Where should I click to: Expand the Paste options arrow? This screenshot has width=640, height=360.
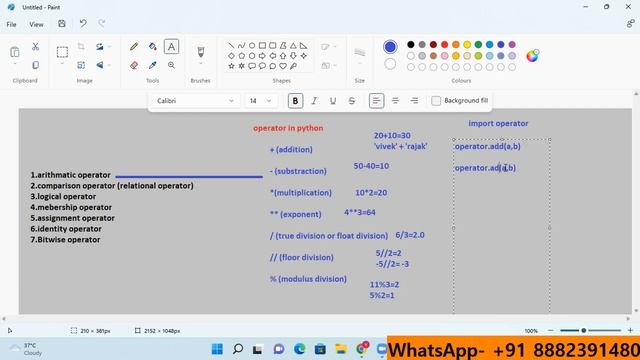15,64
